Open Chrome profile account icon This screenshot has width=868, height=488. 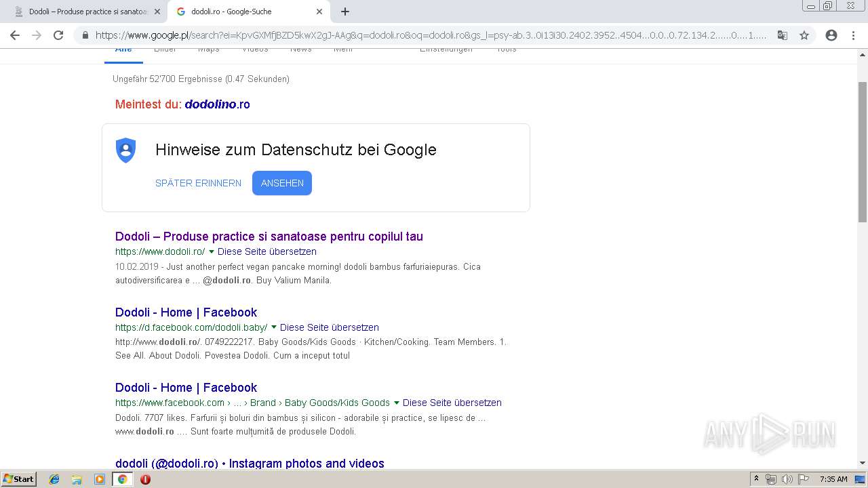tap(831, 35)
